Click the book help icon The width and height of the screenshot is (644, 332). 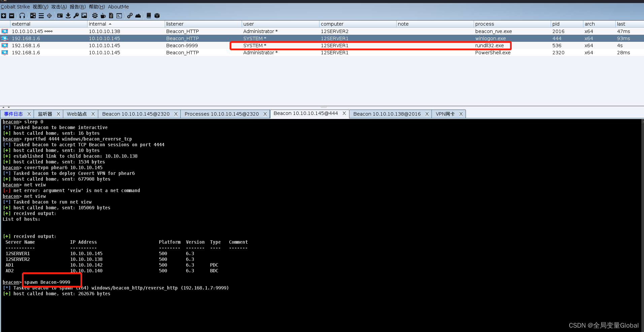coord(149,16)
